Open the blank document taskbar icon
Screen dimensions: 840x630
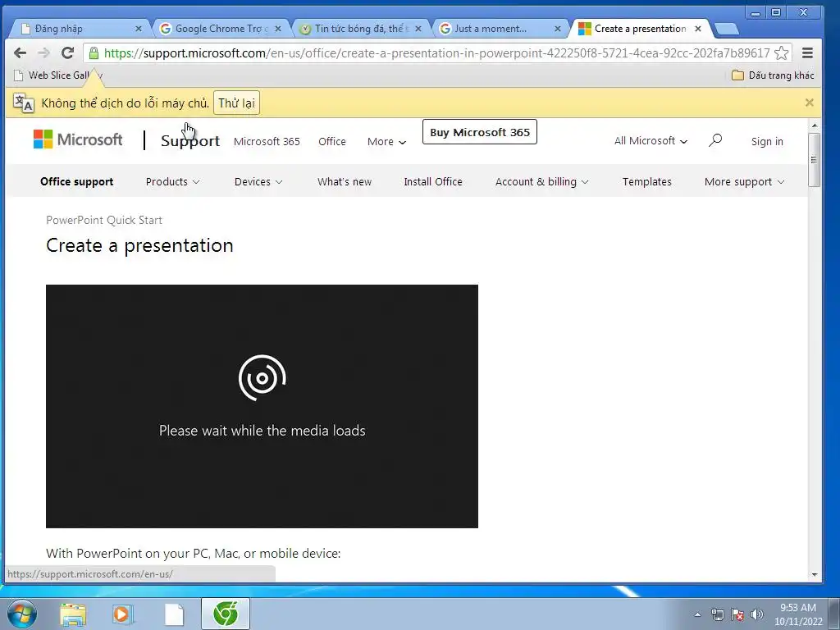[174, 614]
